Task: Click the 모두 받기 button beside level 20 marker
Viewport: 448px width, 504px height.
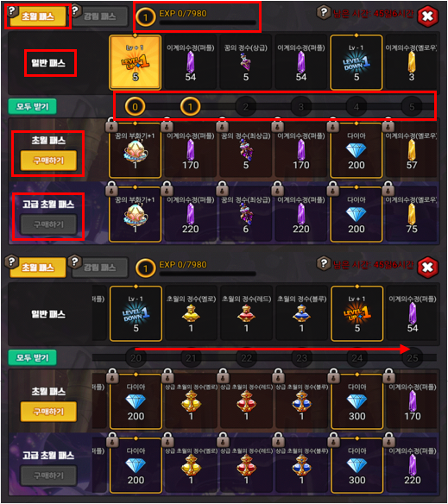Action: click(32, 357)
